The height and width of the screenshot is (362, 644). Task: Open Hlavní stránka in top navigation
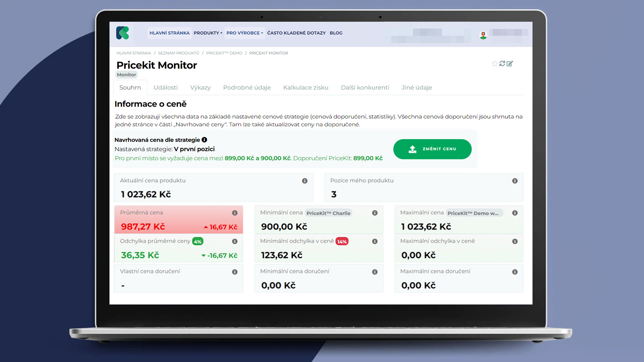click(x=169, y=33)
